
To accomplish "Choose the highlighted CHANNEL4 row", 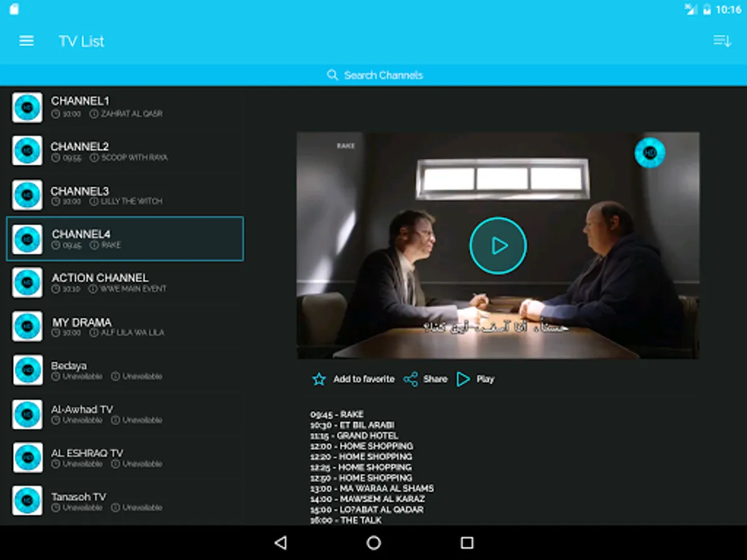I will coord(125,239).
